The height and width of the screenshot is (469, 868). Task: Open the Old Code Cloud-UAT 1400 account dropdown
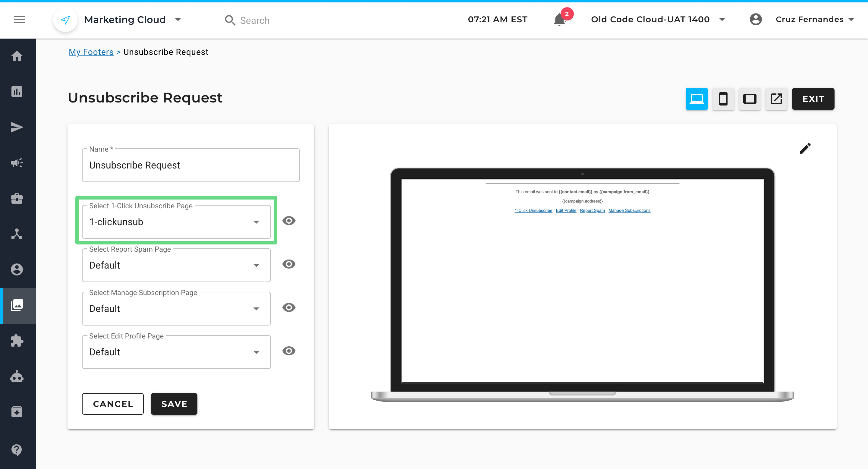coord(657,20)
